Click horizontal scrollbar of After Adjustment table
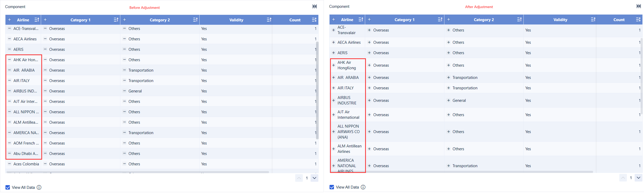This screenshot has width=644, height=194. 462,172
